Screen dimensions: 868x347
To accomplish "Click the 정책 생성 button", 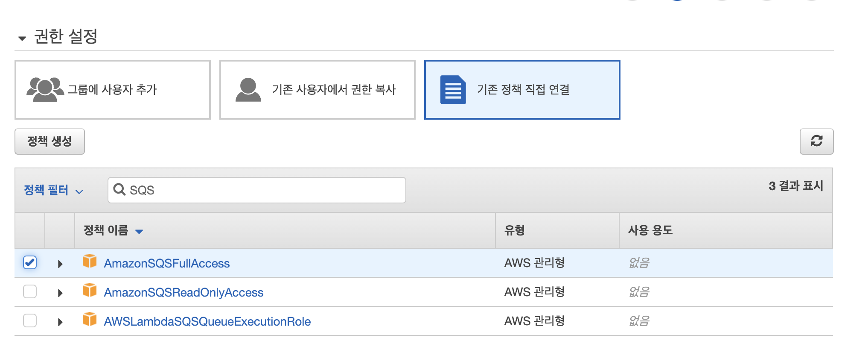I will [50, 141].
